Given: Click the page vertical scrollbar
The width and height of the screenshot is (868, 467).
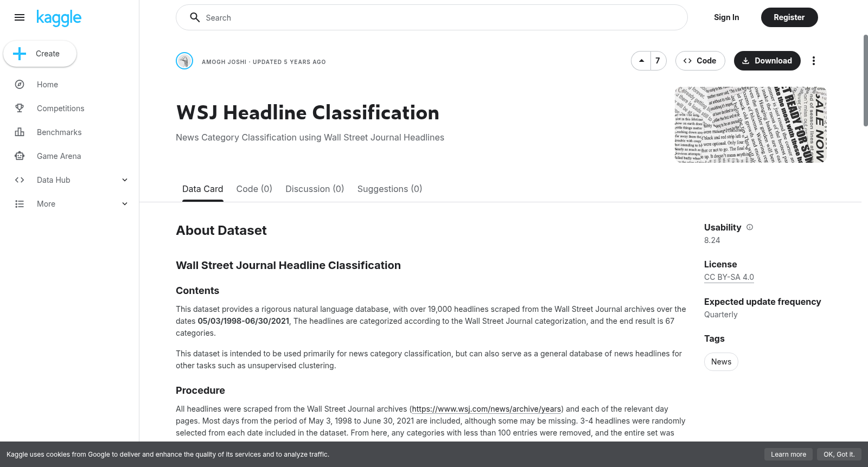Looking at the screenshot, I should (866, 80).
